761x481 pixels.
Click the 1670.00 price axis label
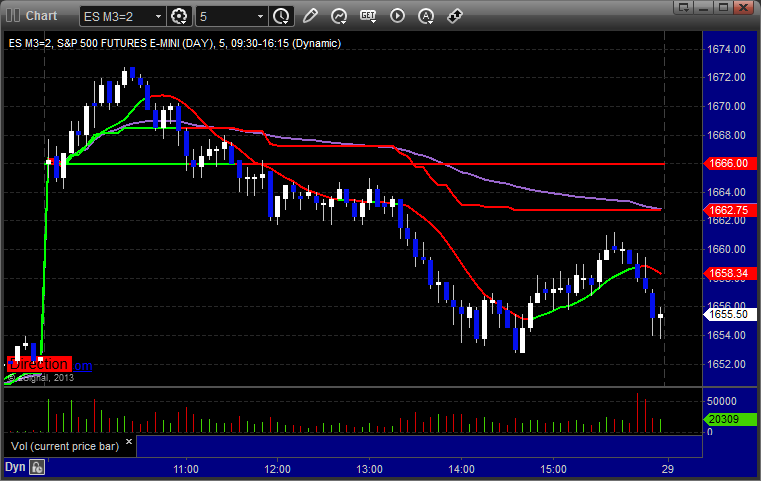tap(726, 106)
